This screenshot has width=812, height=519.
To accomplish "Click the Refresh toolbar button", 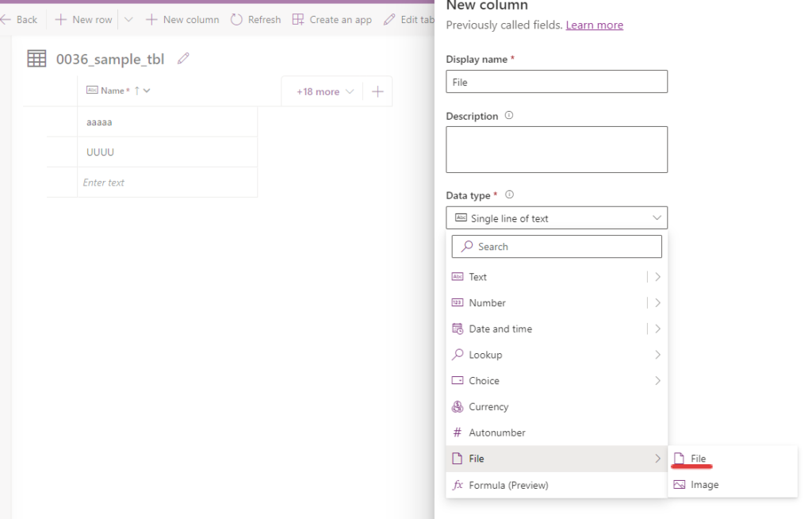I will click(x=255, y=19).
